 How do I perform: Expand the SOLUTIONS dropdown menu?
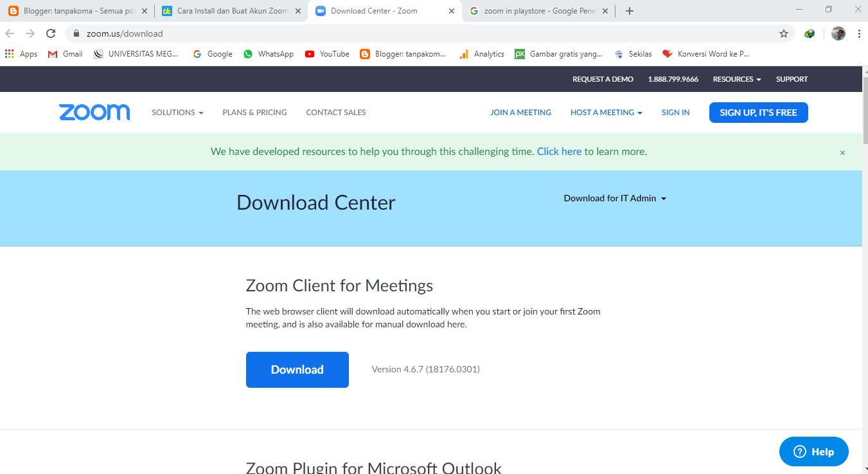(x=177, y=113)
